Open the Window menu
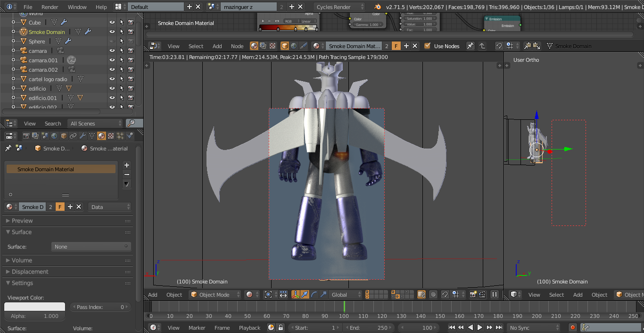Viewport: 644px width, 333px height. click(x=77, y=7)
